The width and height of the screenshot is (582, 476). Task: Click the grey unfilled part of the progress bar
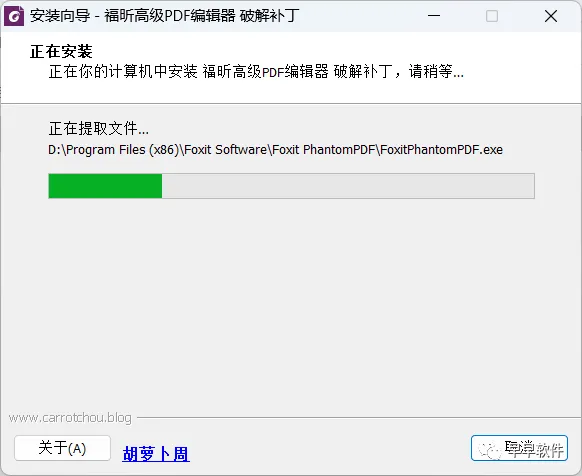pyautogui.click(x=348, y=186)
